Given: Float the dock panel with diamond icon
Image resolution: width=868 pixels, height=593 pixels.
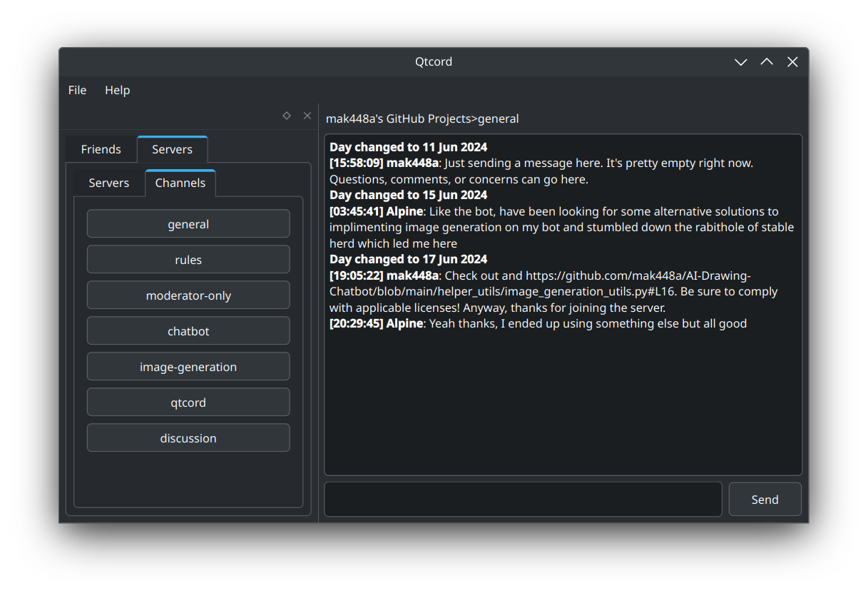Looking at the screenshot, I should tap(287, 116).
